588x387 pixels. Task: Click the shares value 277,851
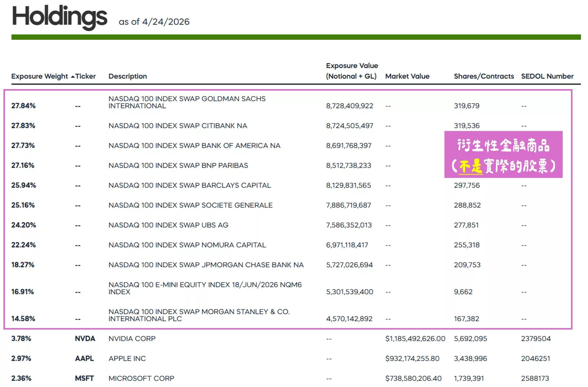point(466,225)
